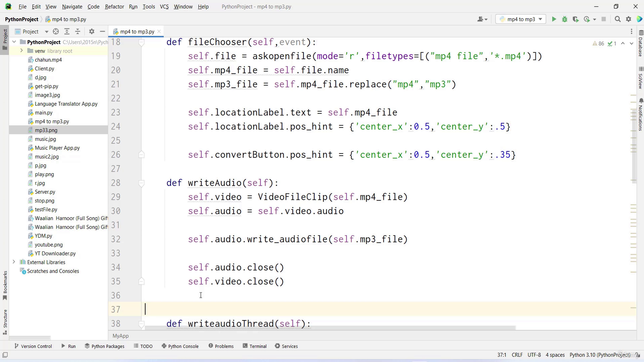Select Music Player App.py in project tree
Viewport: 644px width, 362px height.
(x=57, y=148)
